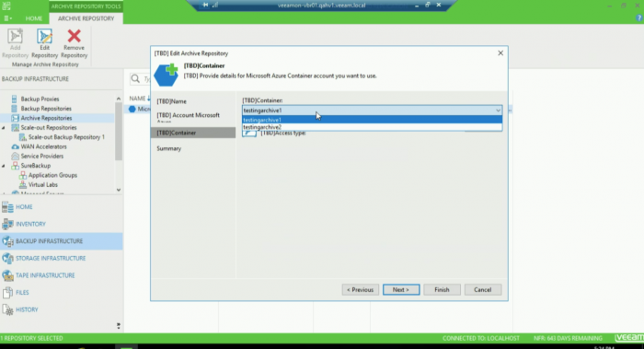Select Backup Repositories in the tree
644x349 pixels.
coord(46,109)
